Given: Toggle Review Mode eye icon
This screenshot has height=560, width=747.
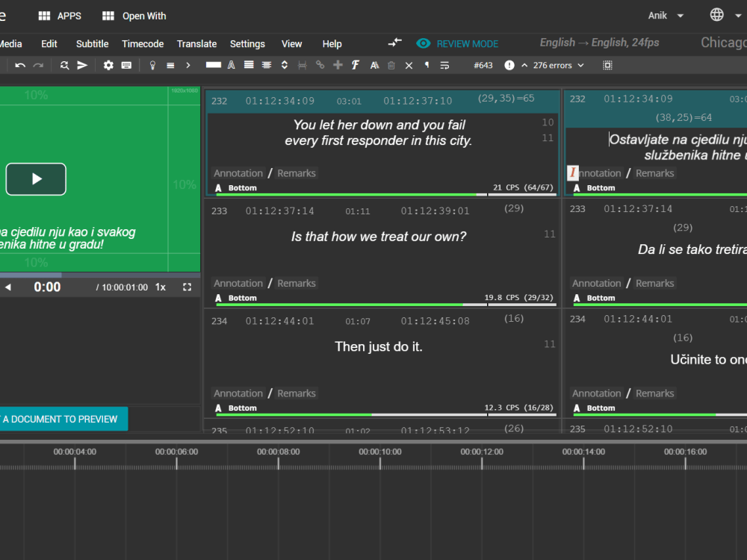Looking at the screenshot, I should 423,43.
